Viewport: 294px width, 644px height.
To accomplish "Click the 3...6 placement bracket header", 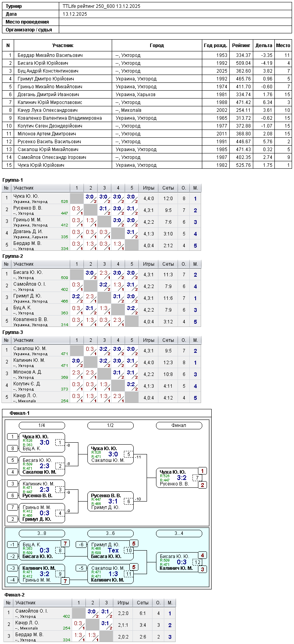I will [111, 533].
